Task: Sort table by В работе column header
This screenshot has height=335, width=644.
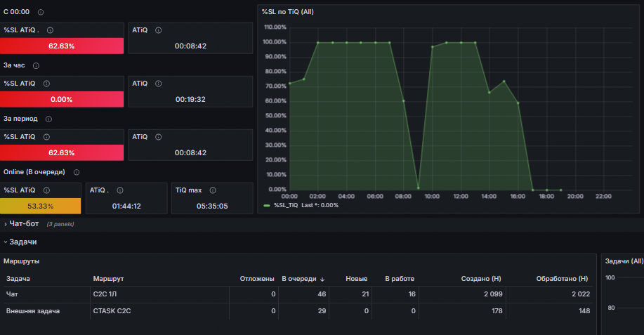Action: click(400, 279)
